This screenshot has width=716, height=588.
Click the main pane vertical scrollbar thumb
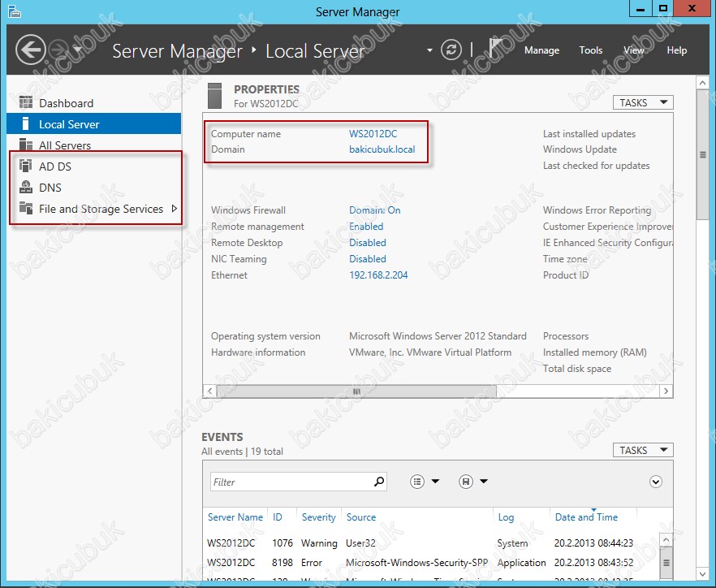click(x=703, y=154)
